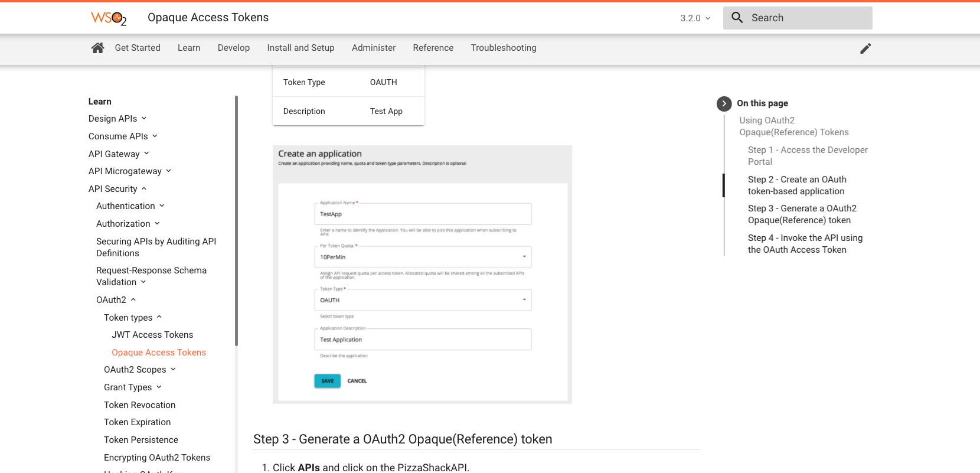Click the Learn sidebar heading
This screenshot has height=473, width=980.
[100, 102]
